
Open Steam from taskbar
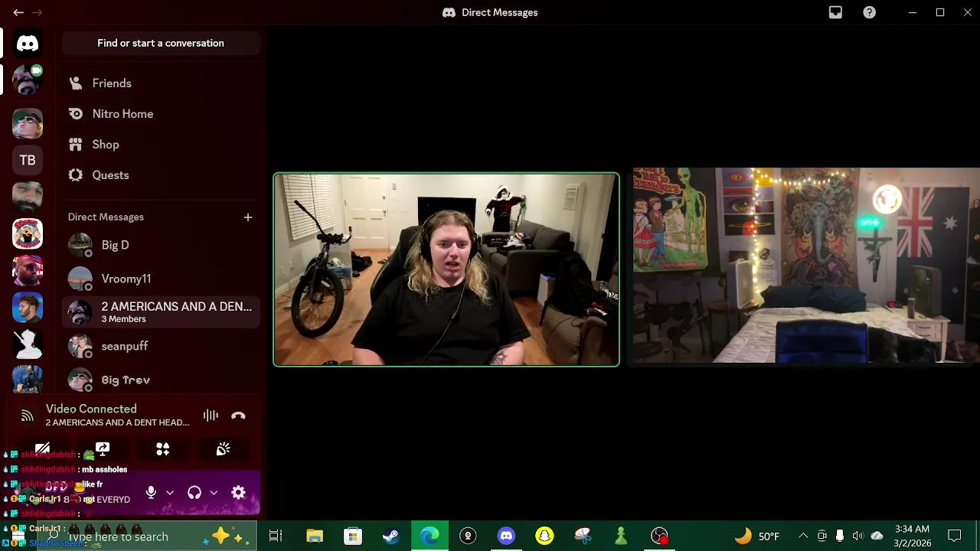pyautogui.click(x=391, y=536)
